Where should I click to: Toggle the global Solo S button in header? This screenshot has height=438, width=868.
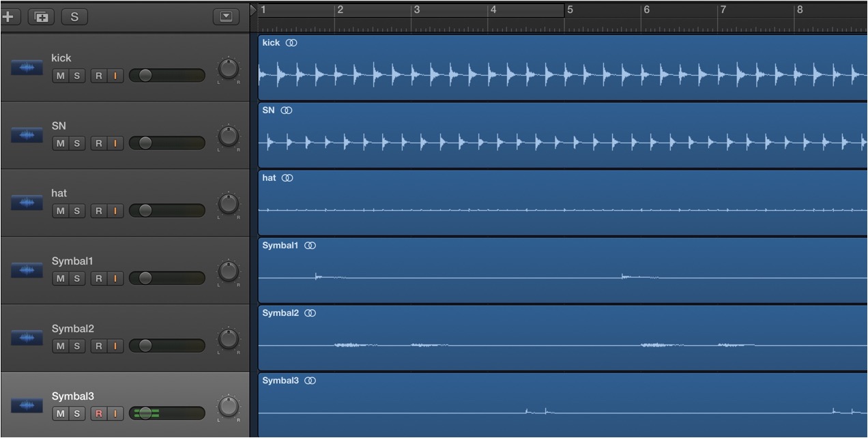tap(74, 16)
